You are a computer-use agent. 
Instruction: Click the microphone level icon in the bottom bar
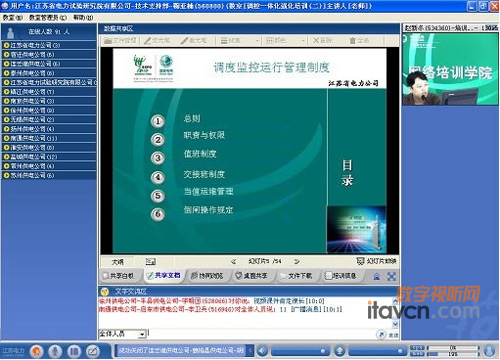click(x=340, y=351)
